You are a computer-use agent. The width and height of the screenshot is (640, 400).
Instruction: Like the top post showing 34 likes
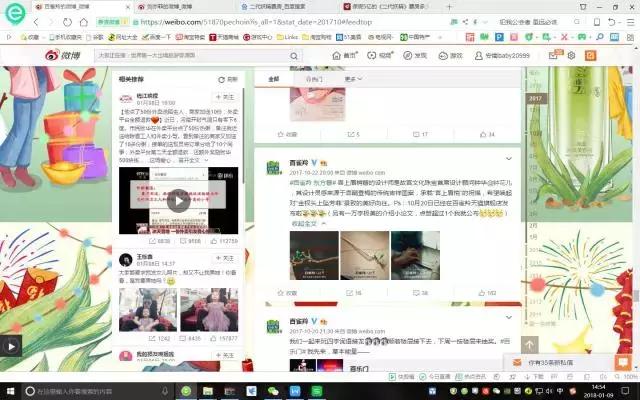[487, 134]
